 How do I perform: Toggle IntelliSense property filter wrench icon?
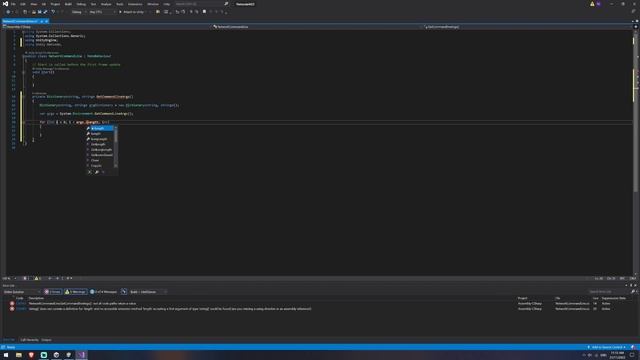tap(97, 172)
